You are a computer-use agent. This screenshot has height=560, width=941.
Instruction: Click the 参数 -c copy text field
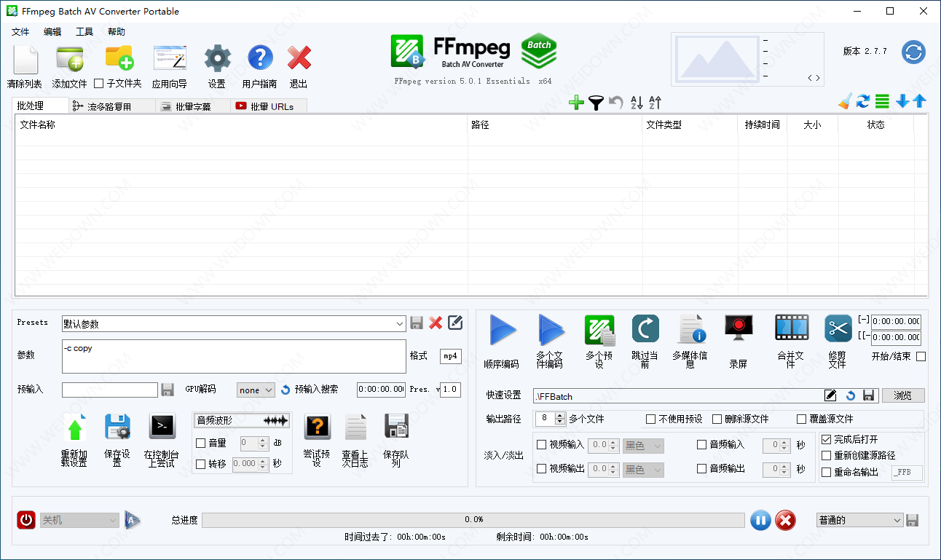click(x=234, y=356)
